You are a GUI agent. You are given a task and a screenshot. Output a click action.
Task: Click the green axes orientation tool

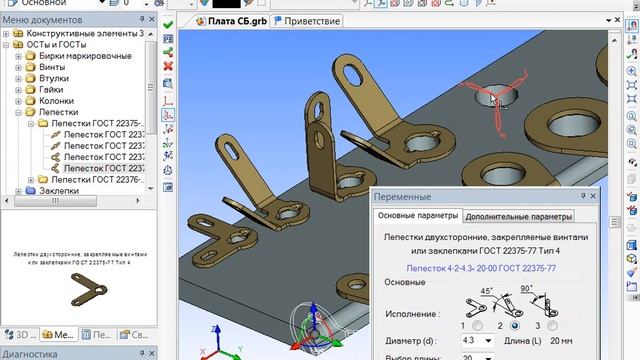coord(168,144)
